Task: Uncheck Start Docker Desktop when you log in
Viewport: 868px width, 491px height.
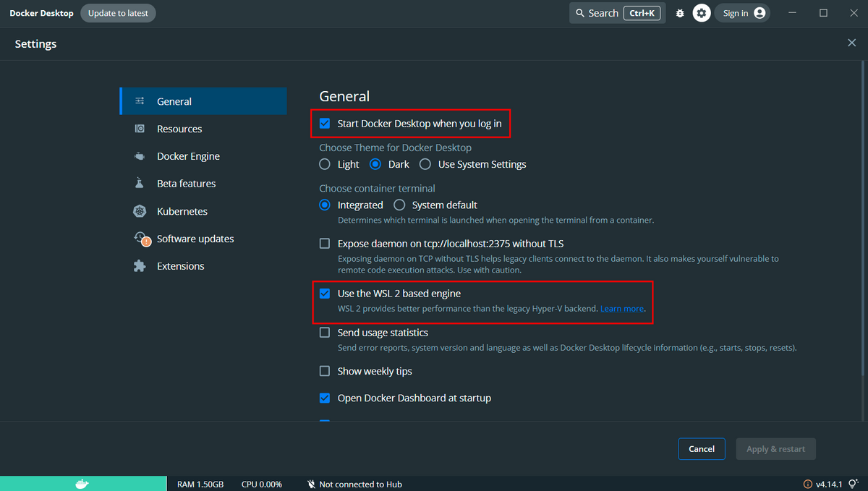Action: (325, 124)
